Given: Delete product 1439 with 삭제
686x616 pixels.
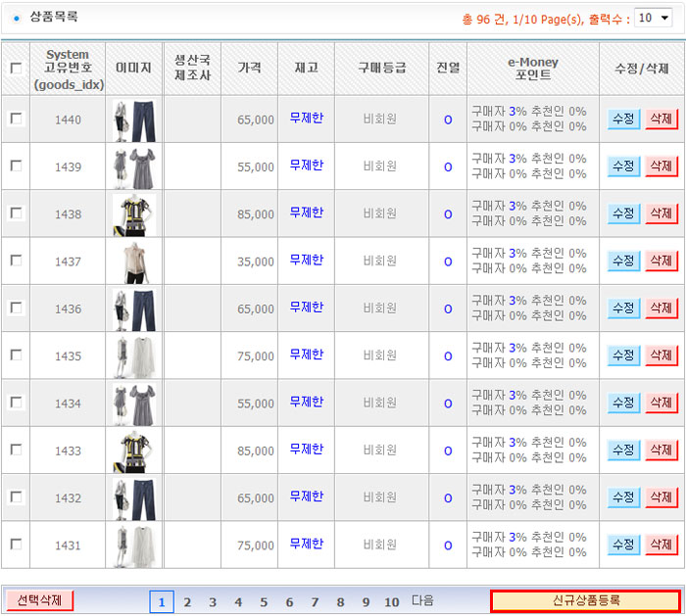Looking at the screenshot, I should [x=661, y=166].
